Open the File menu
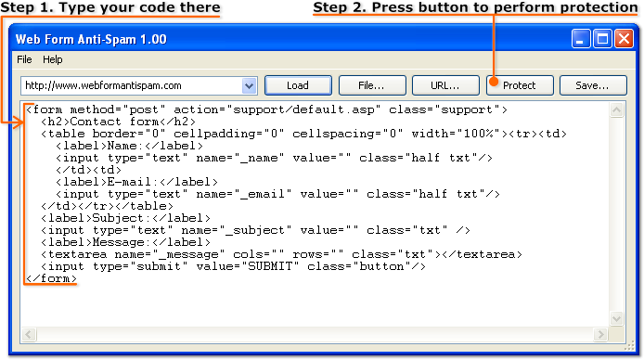 click(x=24, y=59)
